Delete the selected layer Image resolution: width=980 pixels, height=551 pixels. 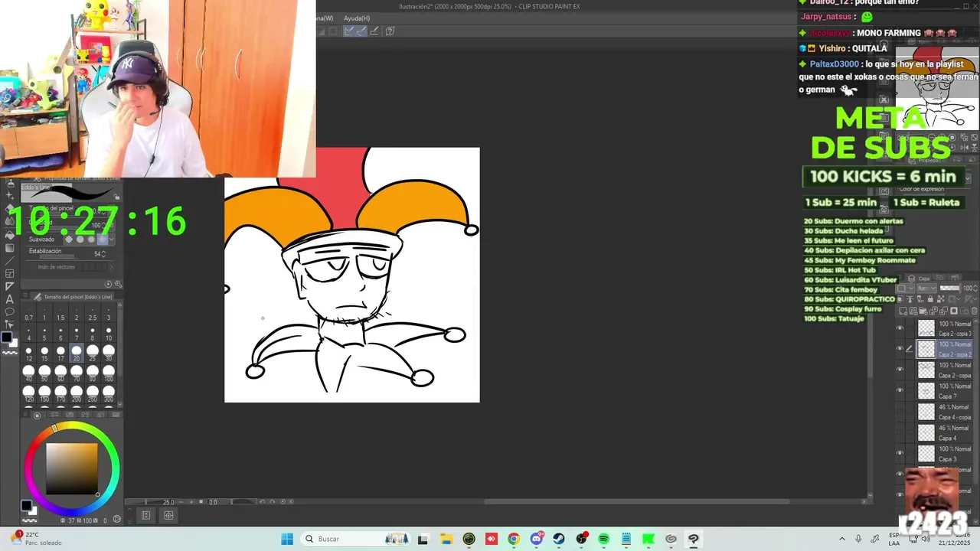974,311
